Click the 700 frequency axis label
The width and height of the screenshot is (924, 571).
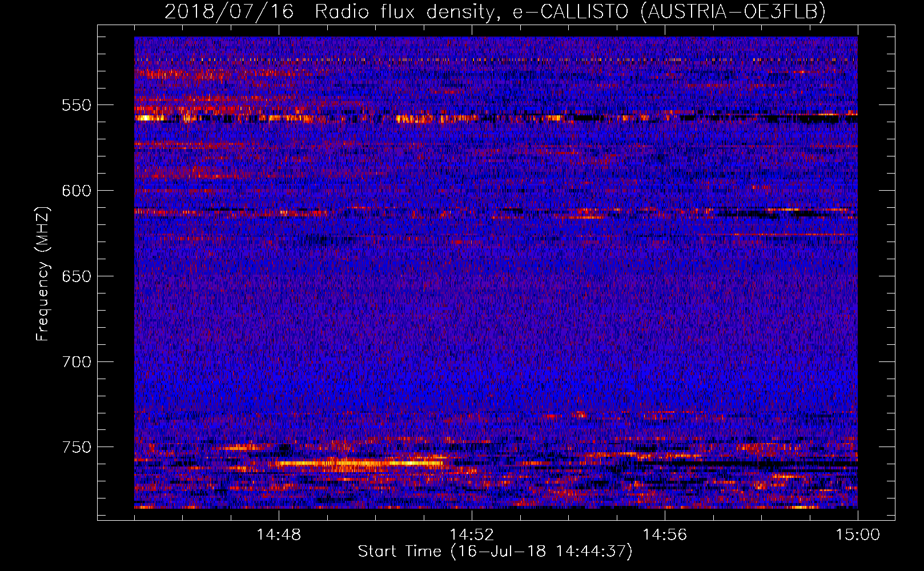[76, 362]
